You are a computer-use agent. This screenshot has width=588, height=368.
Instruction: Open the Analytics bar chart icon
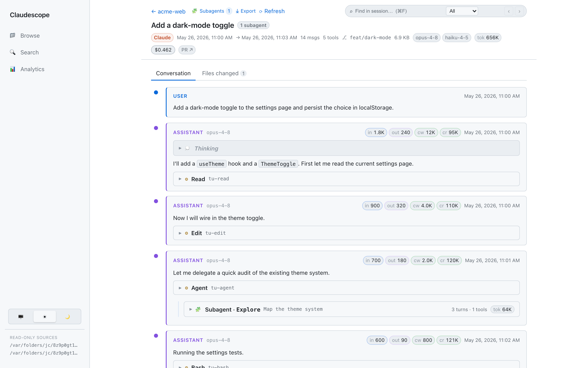(13, 69)
